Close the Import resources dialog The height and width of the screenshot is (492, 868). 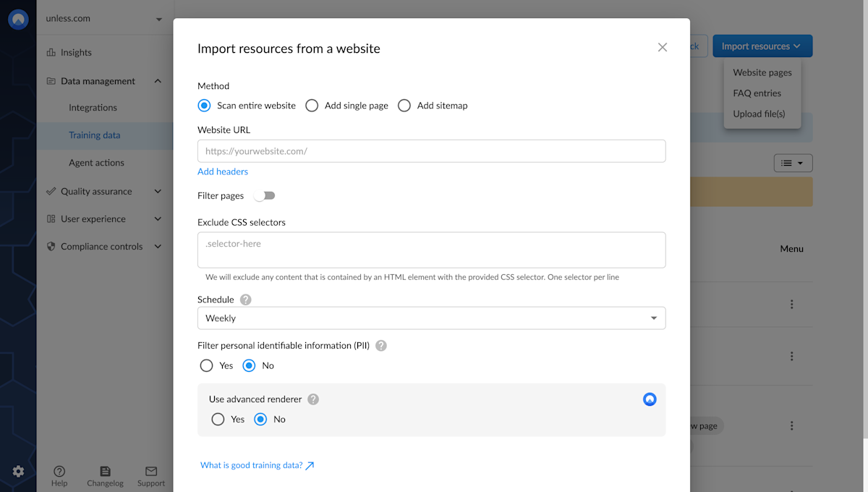pyautogui.click(x=662, y=48)
